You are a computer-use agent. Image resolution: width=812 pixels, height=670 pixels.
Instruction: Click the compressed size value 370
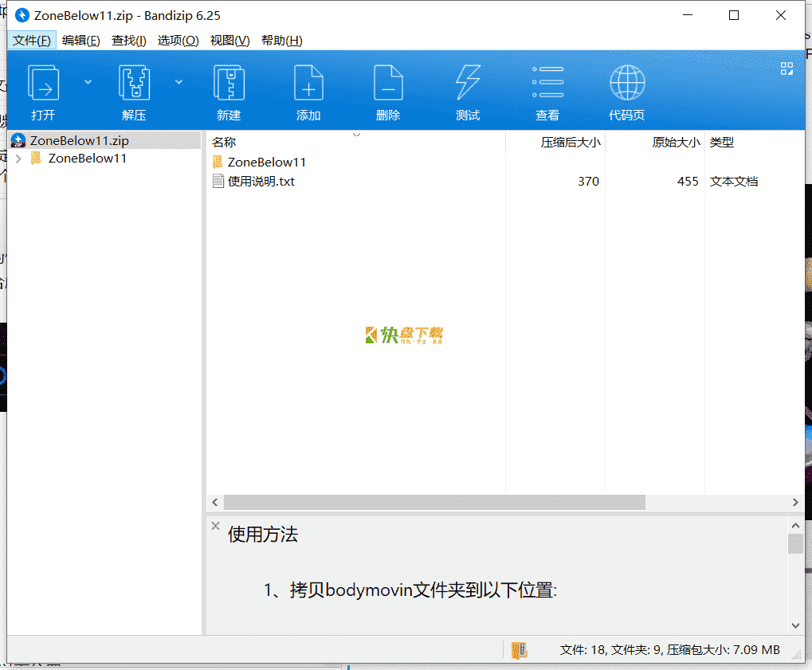[x=589, y=181]
